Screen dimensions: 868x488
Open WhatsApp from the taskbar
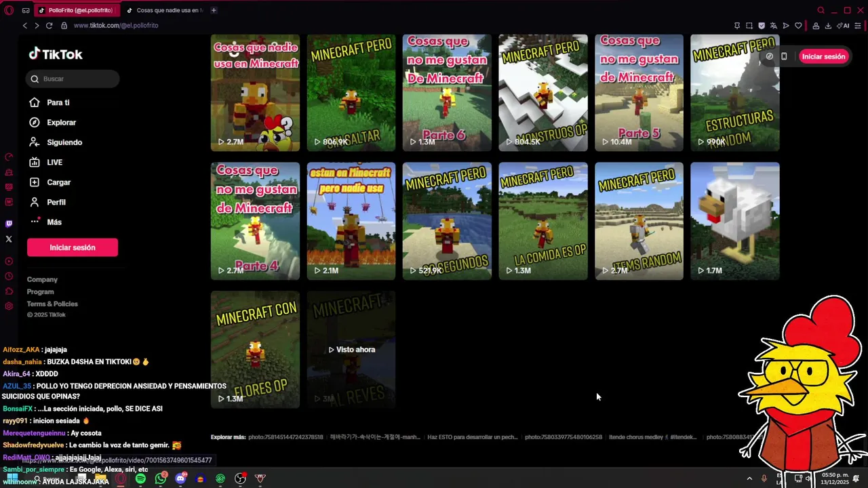click(161, 479)
